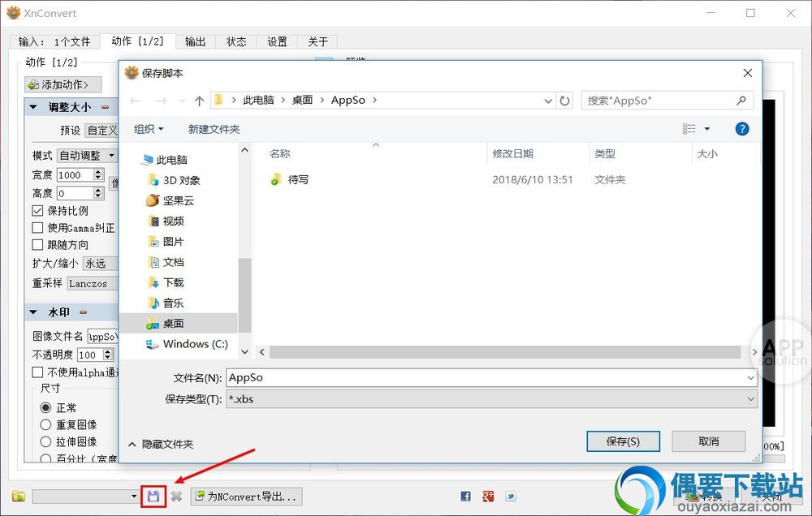Open the help question mark icon
The height and width of the screenshot is (516, 812).
coord(742,129)
